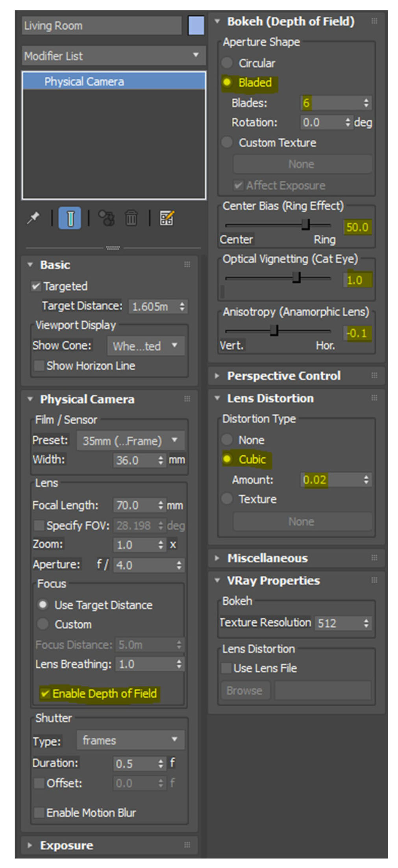The width and height of the screenshot is (398, 868).
Task: Click the pin stack icon
Action: tap(33, 218)
